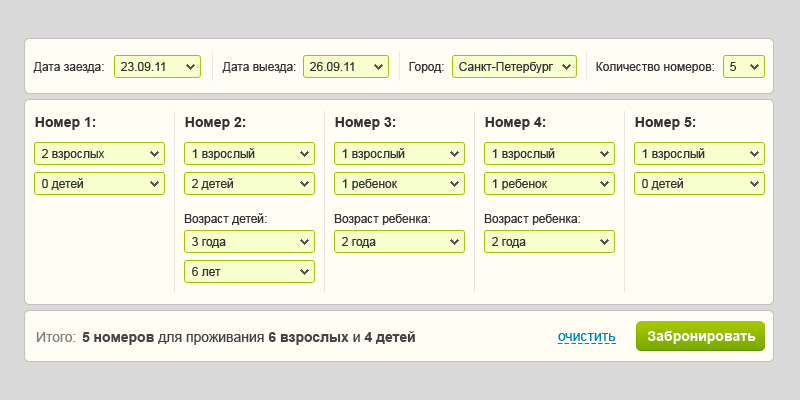Open adults dropdown for Номер 4
The width and height of the screenshot is (800, 400).
coord(549,154)
